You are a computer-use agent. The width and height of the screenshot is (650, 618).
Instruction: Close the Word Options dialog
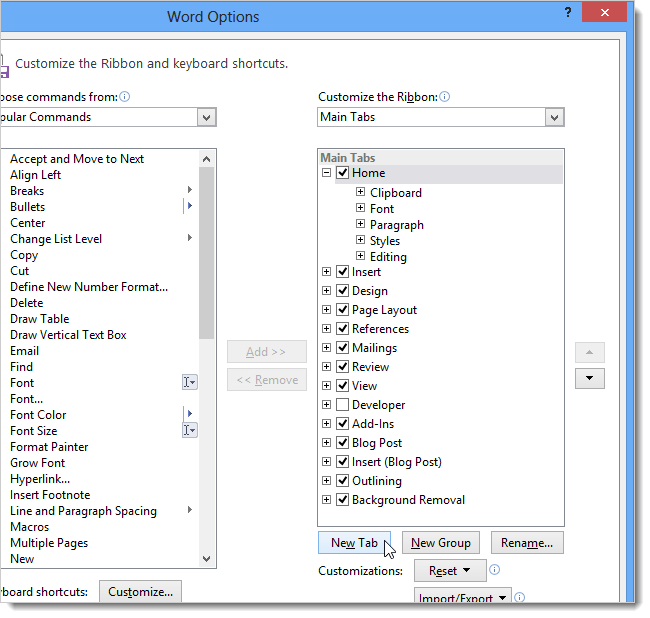pyautogui.click(x=604, y=12)
